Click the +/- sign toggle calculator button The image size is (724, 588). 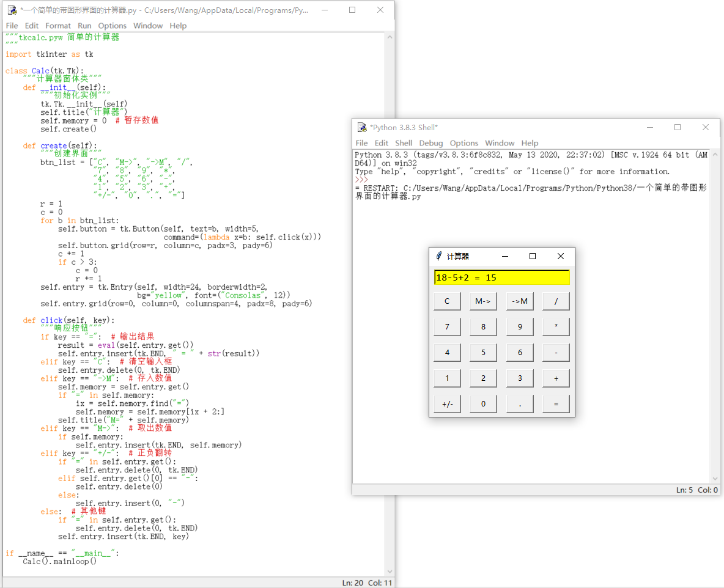coord(447,404)
